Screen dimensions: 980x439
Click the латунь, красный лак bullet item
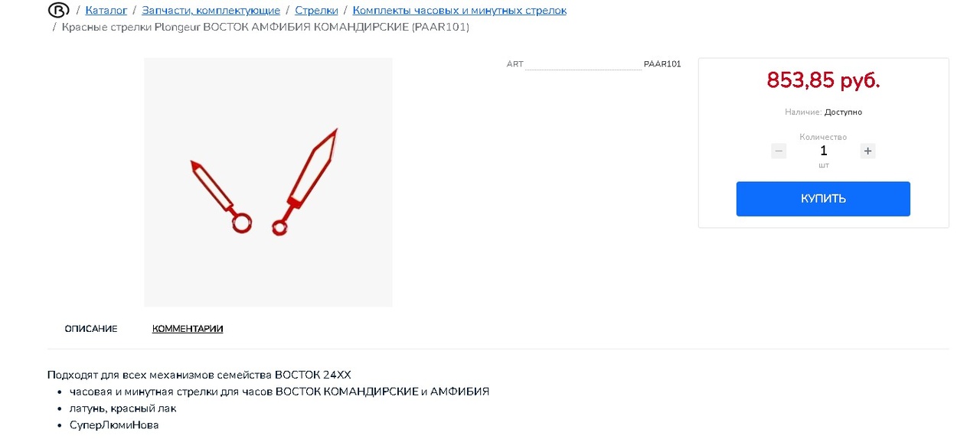(123, 408)
